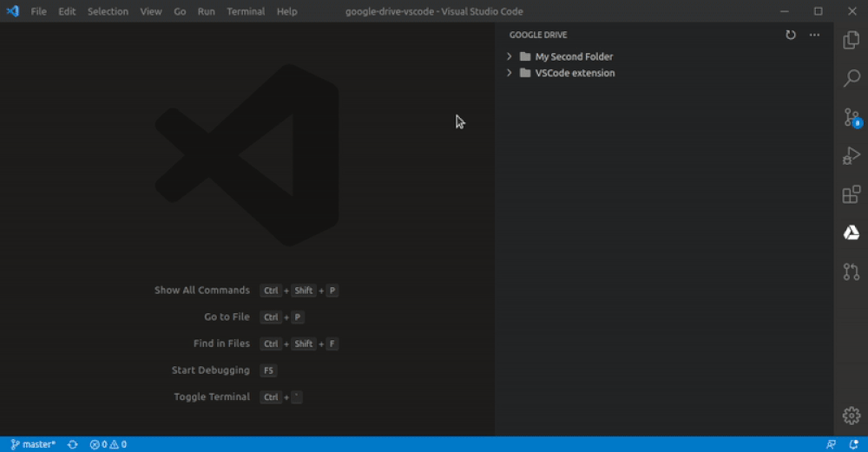Refresh the Google Drive file list
The width and height of the screenshot is (868, 452).
[x=790, y=35]
